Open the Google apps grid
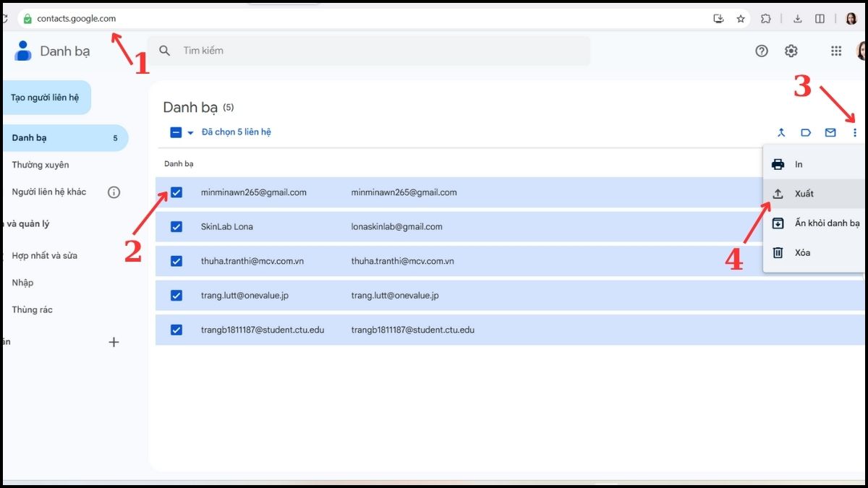Image resolution: width=868 pixels, height=488 pixels. pyautogui.click(x=836, y=51)
